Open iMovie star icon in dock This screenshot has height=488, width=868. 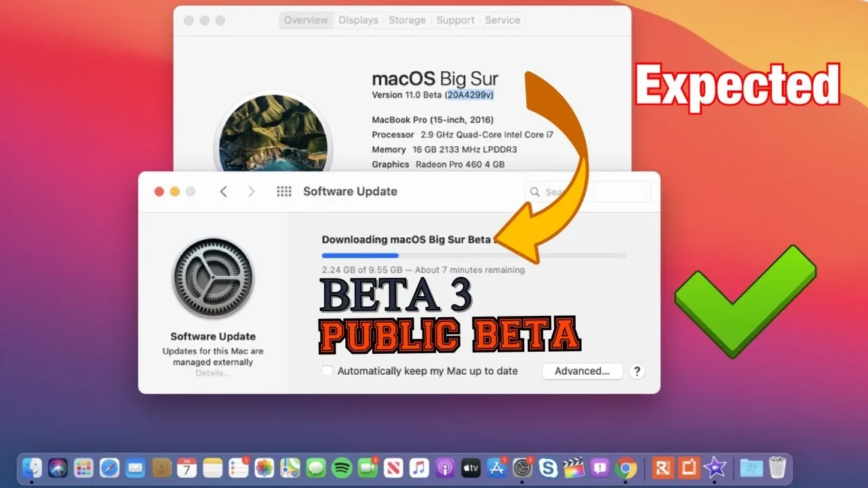point(715,468)
